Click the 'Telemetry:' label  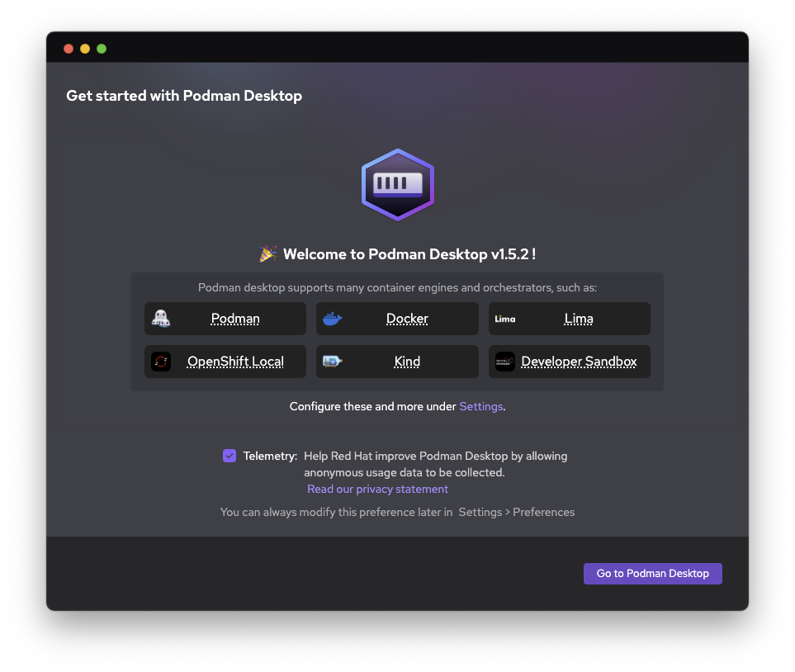[x=270, y=456]
